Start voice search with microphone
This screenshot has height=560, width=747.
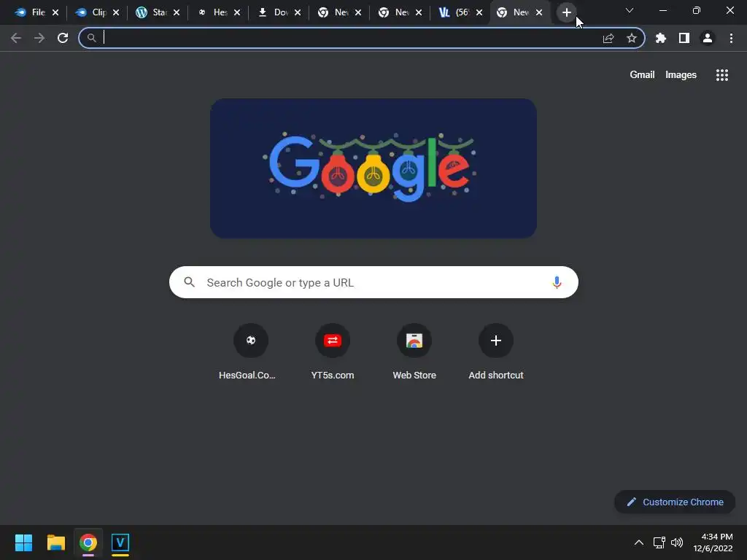click(x=557, y=282)
